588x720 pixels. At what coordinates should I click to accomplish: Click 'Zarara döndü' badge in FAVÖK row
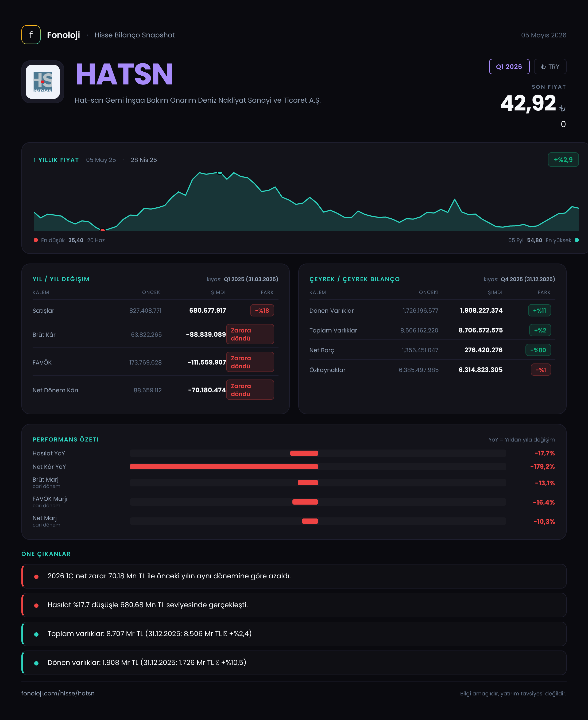(250, 362)
